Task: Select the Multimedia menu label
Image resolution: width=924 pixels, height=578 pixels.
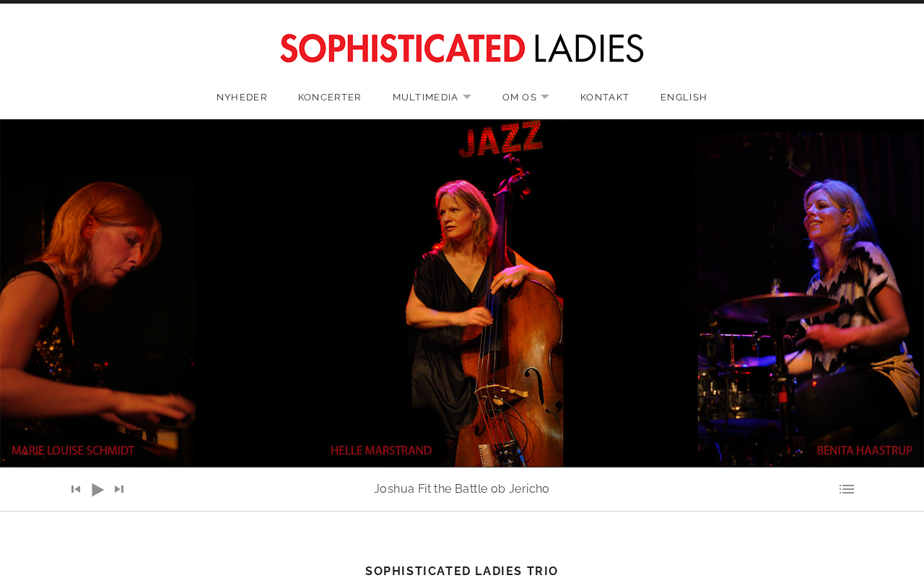Action: [425, 98]
